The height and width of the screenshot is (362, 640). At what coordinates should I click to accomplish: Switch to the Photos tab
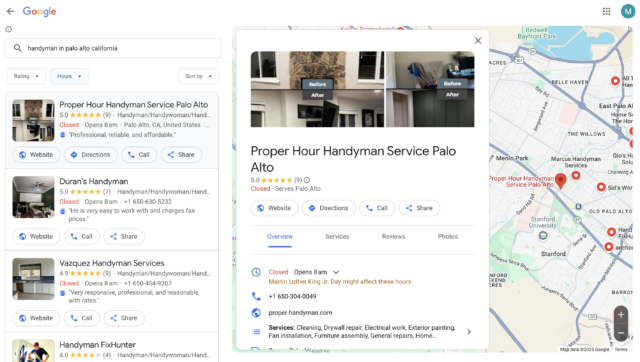click(x=448, y=237)
